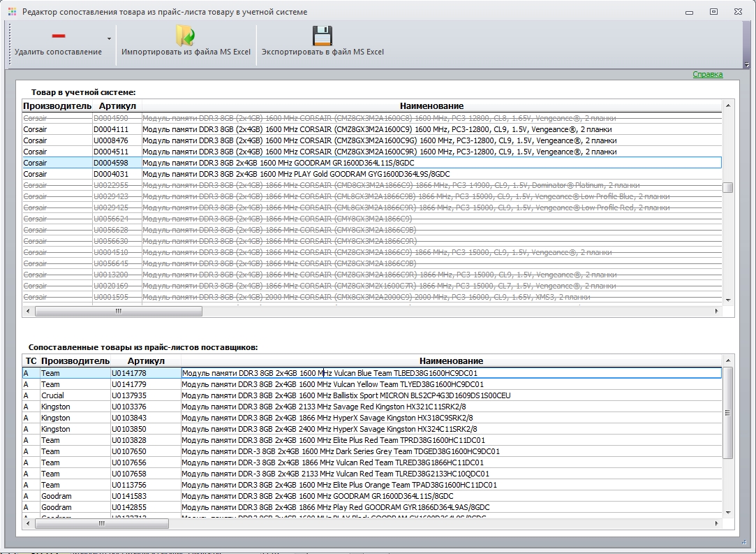Select Team row with article U0113756
Viewport: 756px width, 554px height.
[372, 485]
